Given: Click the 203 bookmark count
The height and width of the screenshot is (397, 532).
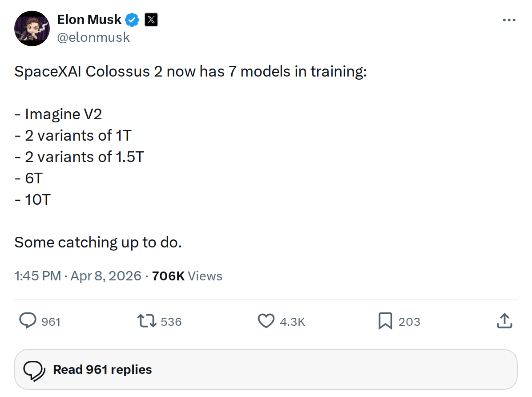Looking at the screenshot, I should coord(410,321).
